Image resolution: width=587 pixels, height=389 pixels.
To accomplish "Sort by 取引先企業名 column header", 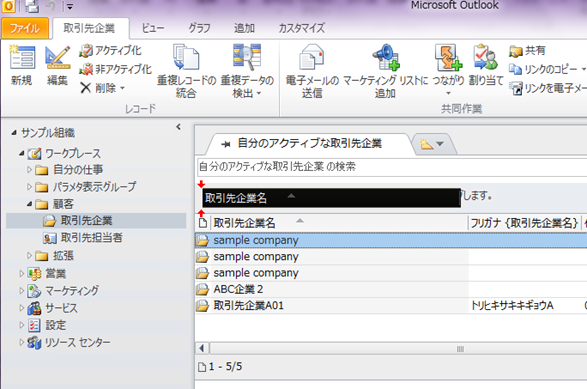I will point(339,223).
